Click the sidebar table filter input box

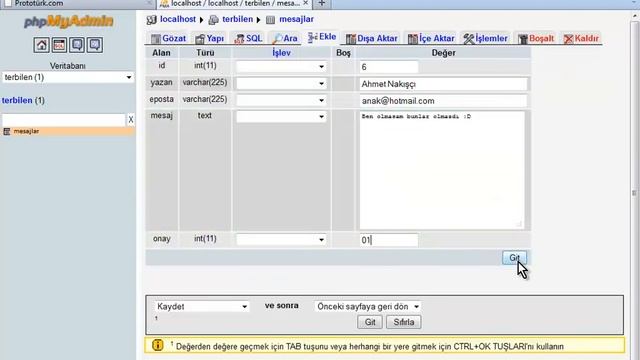pos(64,120)
